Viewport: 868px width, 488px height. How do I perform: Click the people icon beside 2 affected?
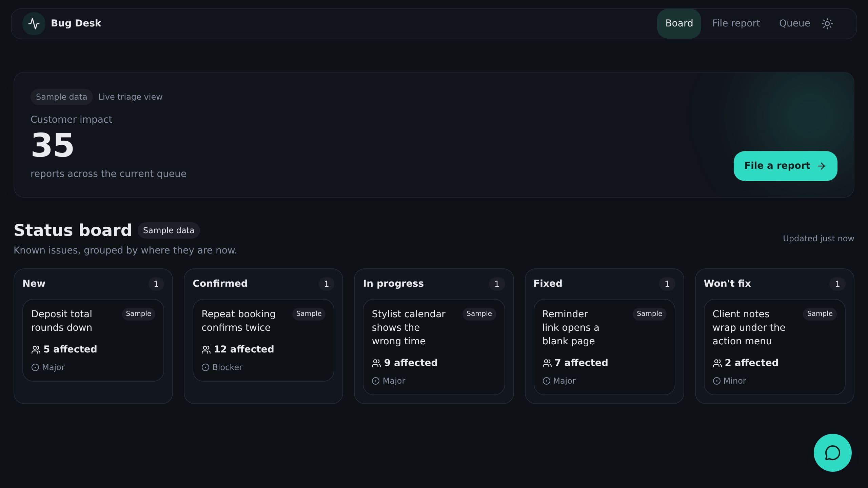tap(717, 363)
